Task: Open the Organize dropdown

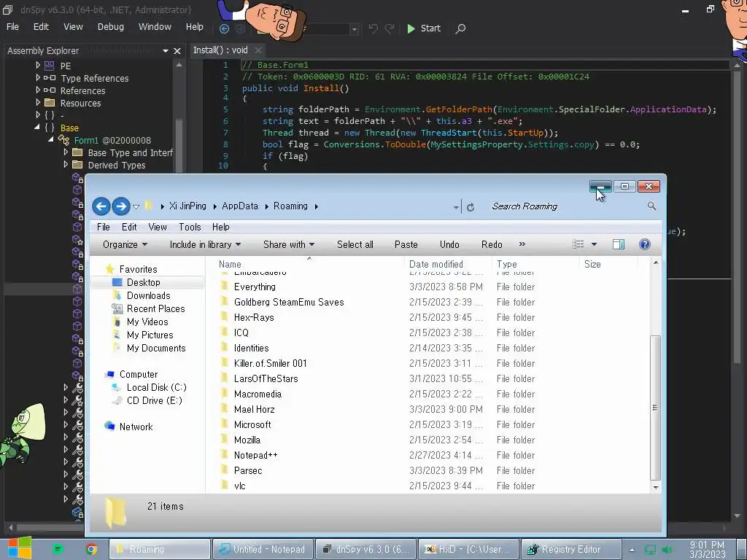Action: 125,244
